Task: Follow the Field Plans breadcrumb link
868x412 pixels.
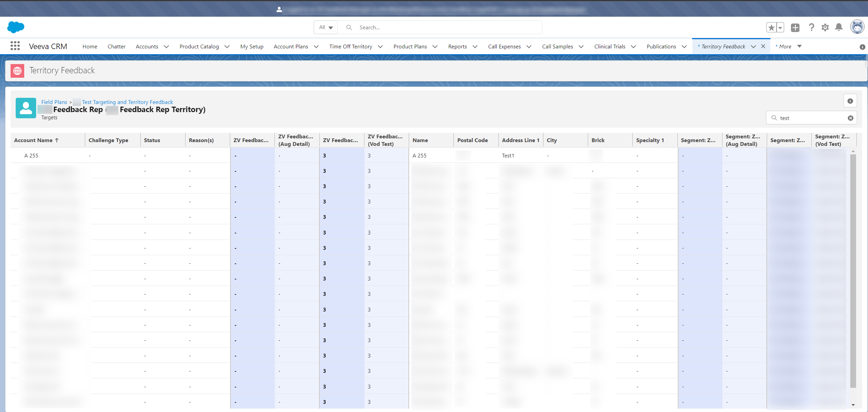Action: (x=54, y=102)
